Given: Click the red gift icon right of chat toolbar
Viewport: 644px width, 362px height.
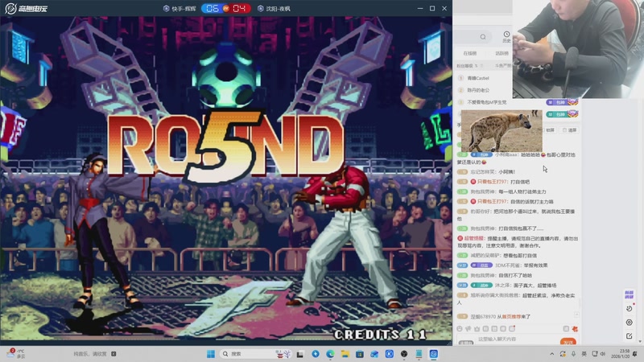Looking at the screenshot, I should click(x=575, y=329).
